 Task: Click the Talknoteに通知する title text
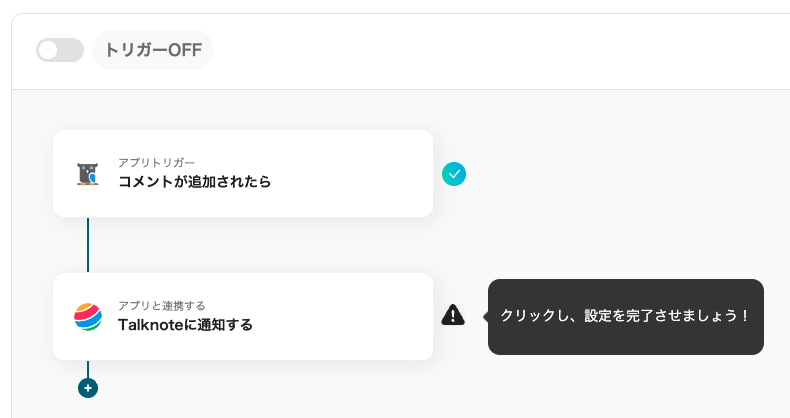(185, 325)
